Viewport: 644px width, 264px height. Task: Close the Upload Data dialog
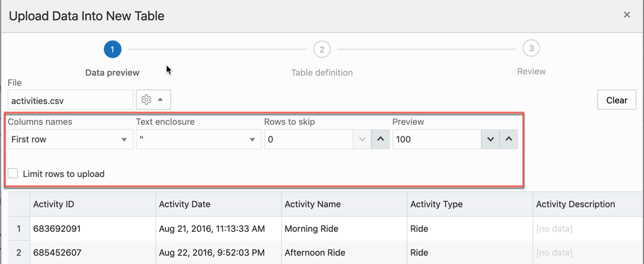tap(627, 15)
